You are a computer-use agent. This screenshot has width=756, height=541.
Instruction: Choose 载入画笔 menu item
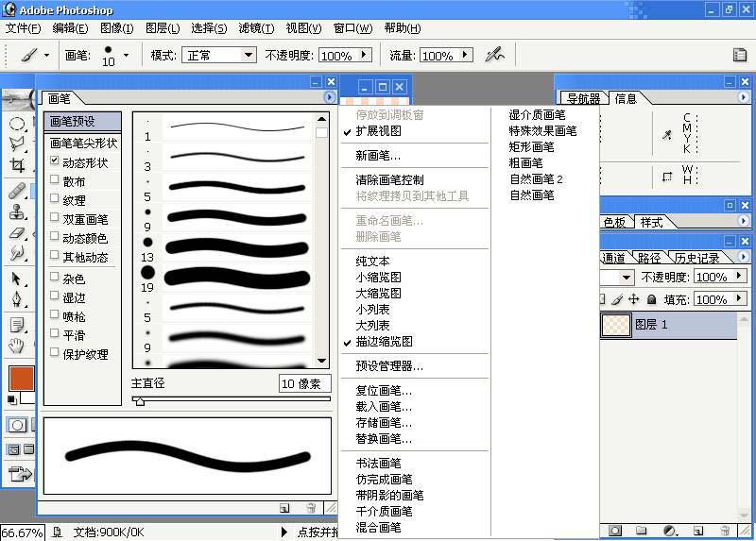(x=384, y=407)
